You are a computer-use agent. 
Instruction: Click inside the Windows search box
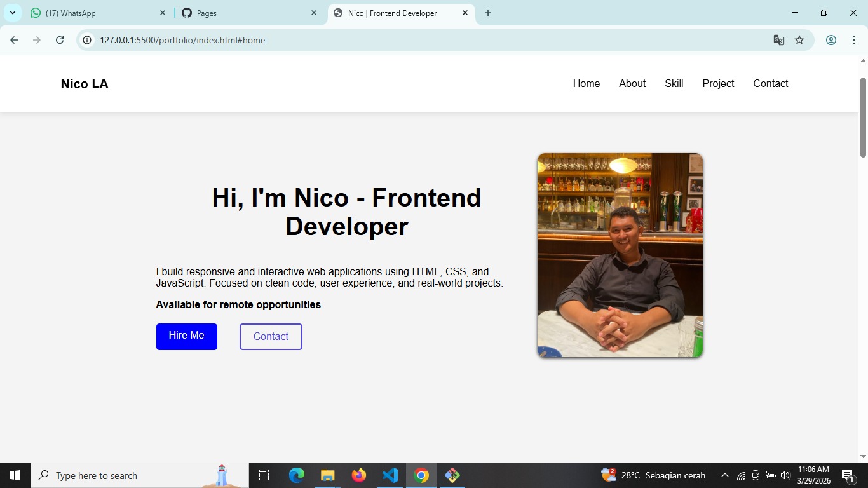click(x=127, y=475)
